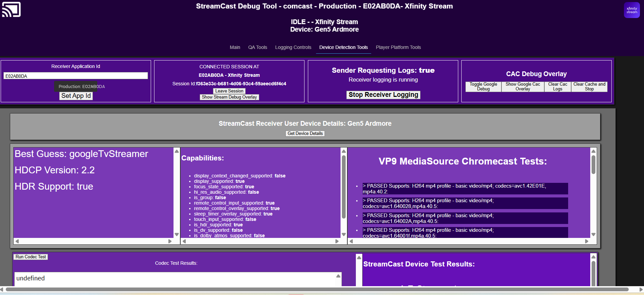Show the Stream Debug Overlay

229,97
